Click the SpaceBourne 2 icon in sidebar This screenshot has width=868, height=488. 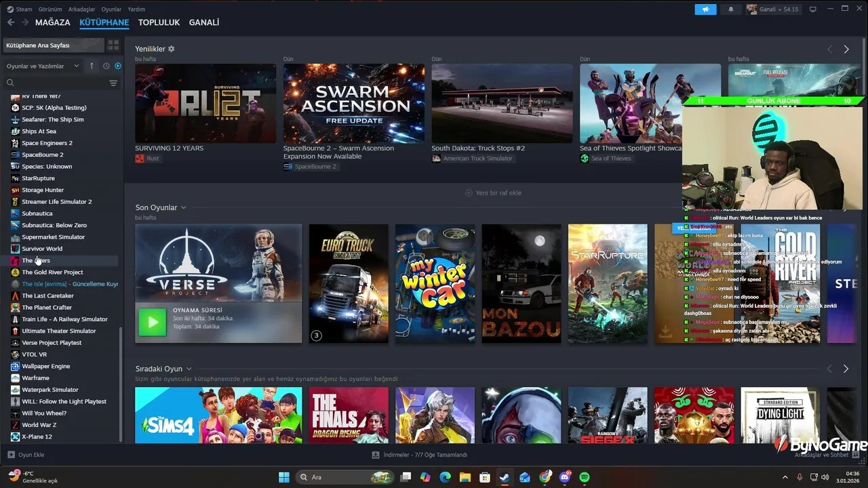pyautogui.click(x=15, y=155)
